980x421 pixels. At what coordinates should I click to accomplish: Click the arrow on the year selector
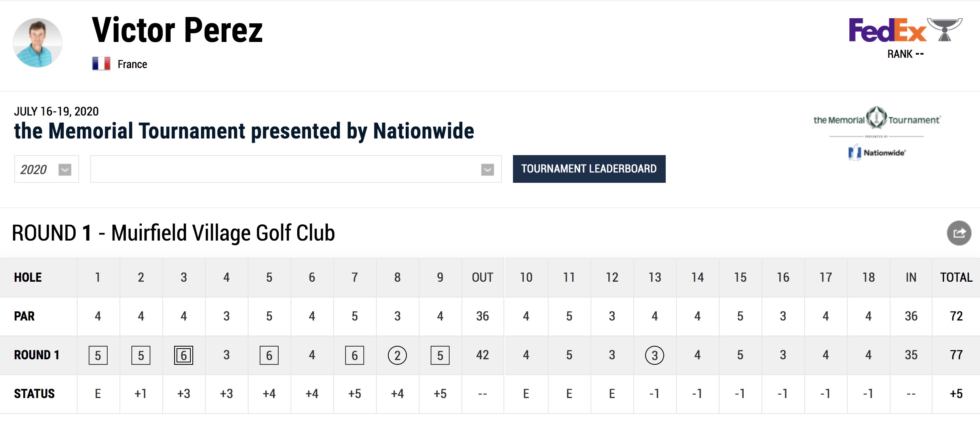coord(65,170)
